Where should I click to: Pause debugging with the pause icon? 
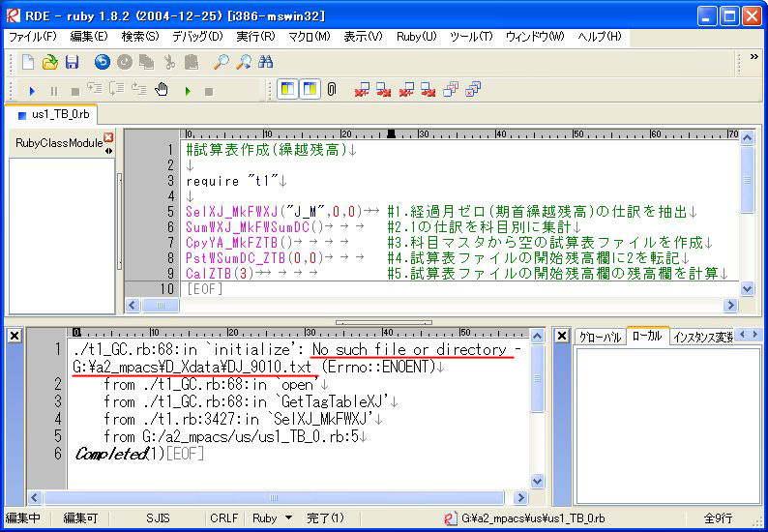tap(54, 91)
